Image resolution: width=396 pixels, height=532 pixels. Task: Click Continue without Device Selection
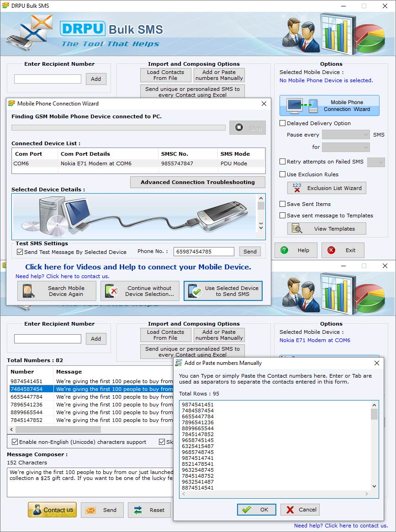[x=139, y=291]
